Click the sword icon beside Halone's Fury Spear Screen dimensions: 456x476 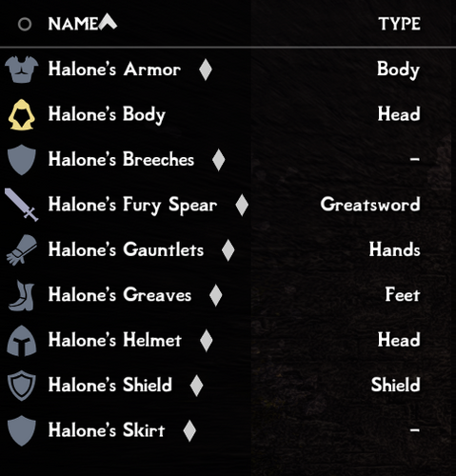point(21,205)
